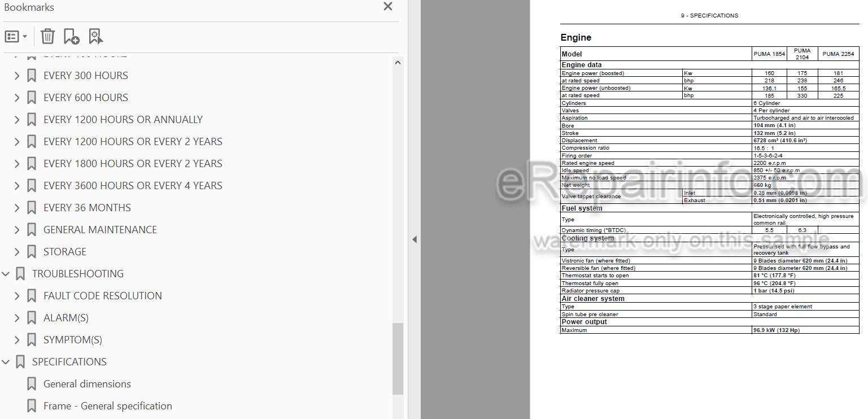The height and width of the screenshot is (419, 868).
Task: Click the Fuel system section heading
Action: pyautogui.click(x=582, y=208)
